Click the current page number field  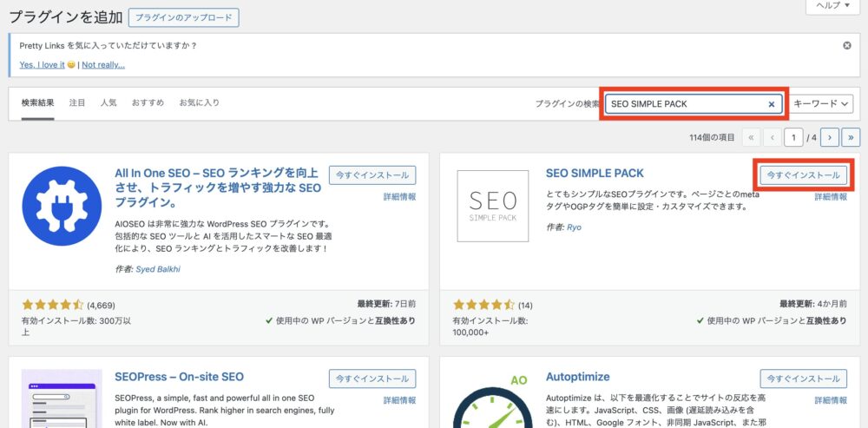[x=793, y=137]
